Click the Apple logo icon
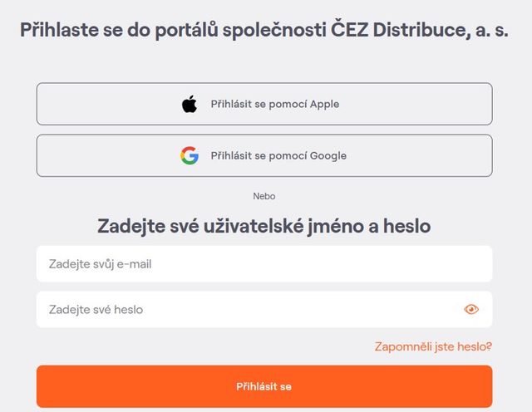The width and height of the screenshot is (532, 412). tap(190, 104)
